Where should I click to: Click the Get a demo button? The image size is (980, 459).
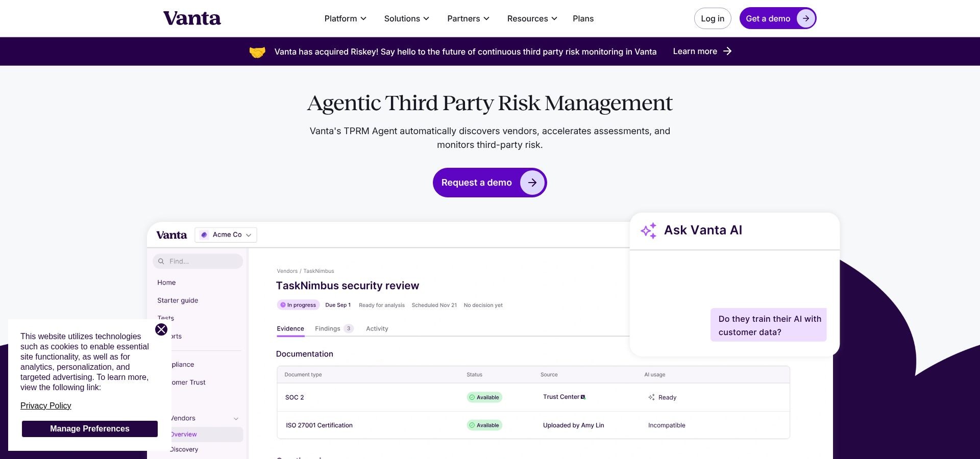click(778, 18)
